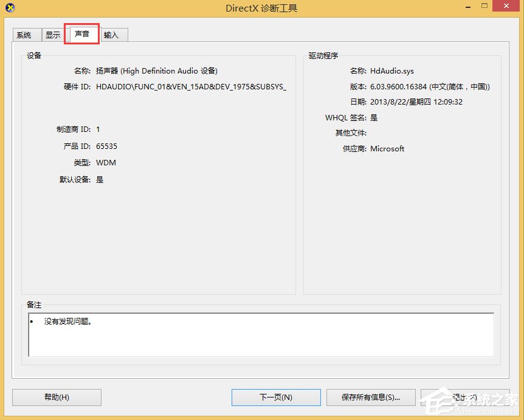This screenshot has width=524, height=420.
Task: Click the 帮助(H) button
Action: [x=57, y=398]
